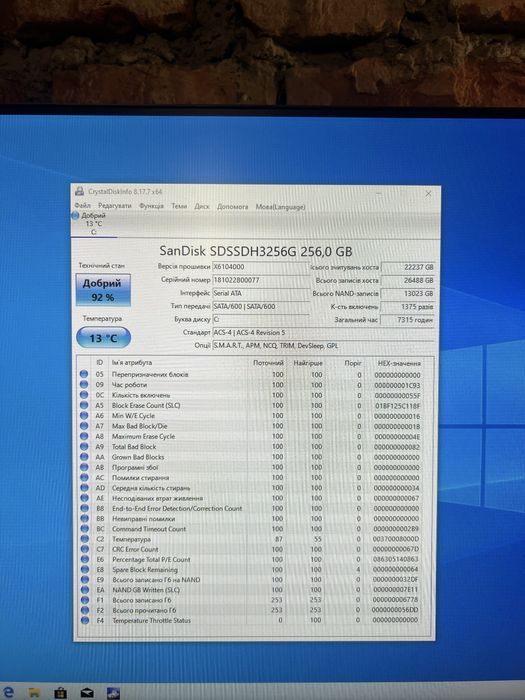The height and width of the screenshot is (700, 525).
Task: Click the Поріг column header
Action: [x=353, y=363]
